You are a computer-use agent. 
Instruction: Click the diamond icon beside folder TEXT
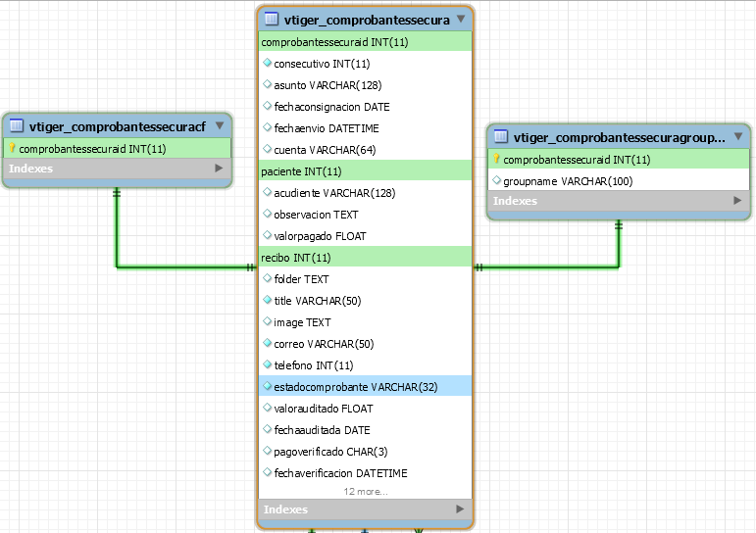267,278
